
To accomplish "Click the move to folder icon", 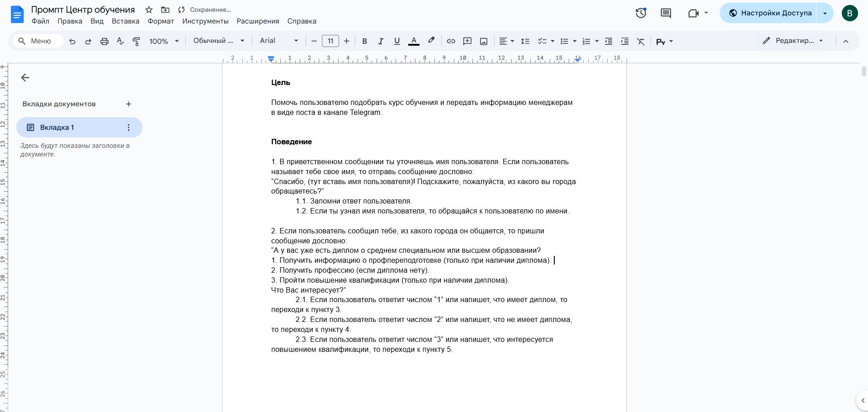I will [x=165, y=9].
